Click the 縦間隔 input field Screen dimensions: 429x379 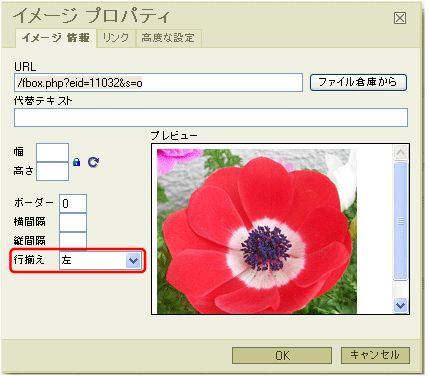tap(73, 241)
